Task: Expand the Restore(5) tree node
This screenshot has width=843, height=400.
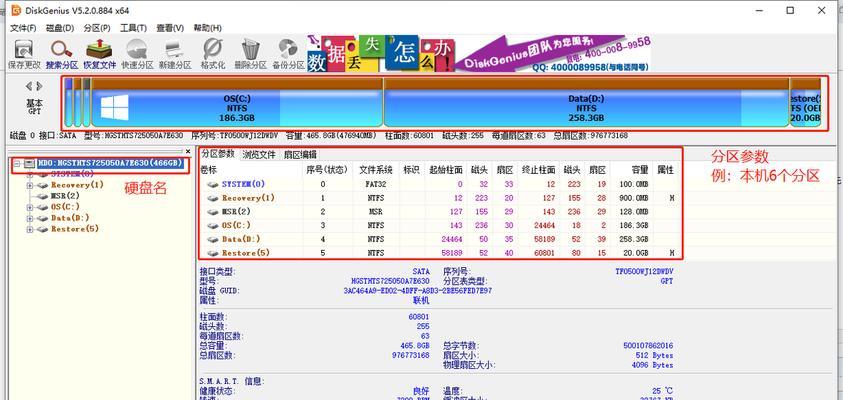Action: tap(30, 230)
